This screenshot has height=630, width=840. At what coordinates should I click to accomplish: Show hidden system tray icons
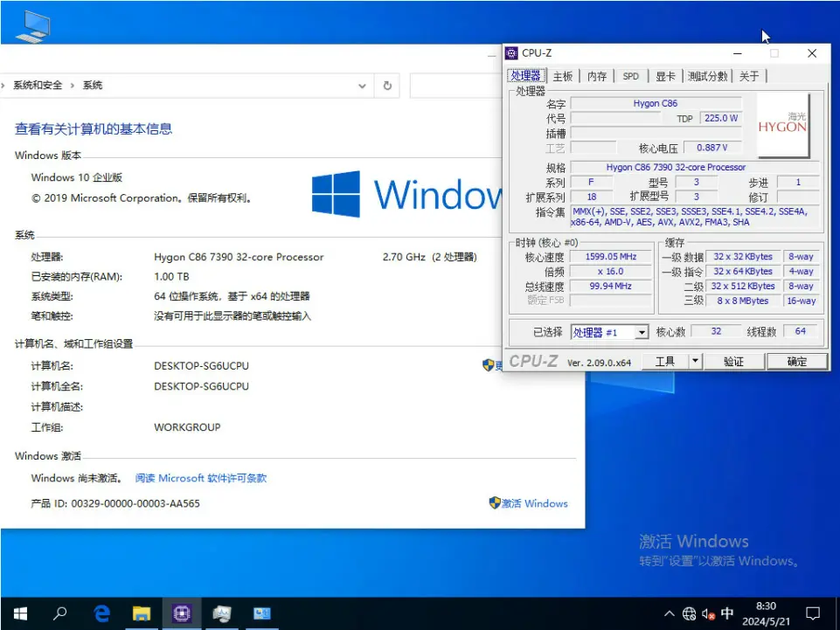pos(670,613)
